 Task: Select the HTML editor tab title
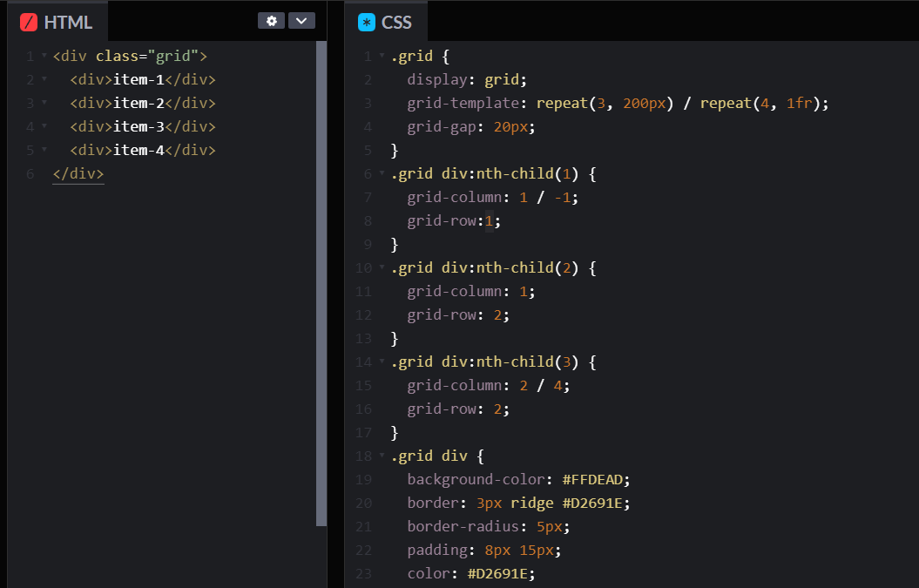[x=68, y=22]
